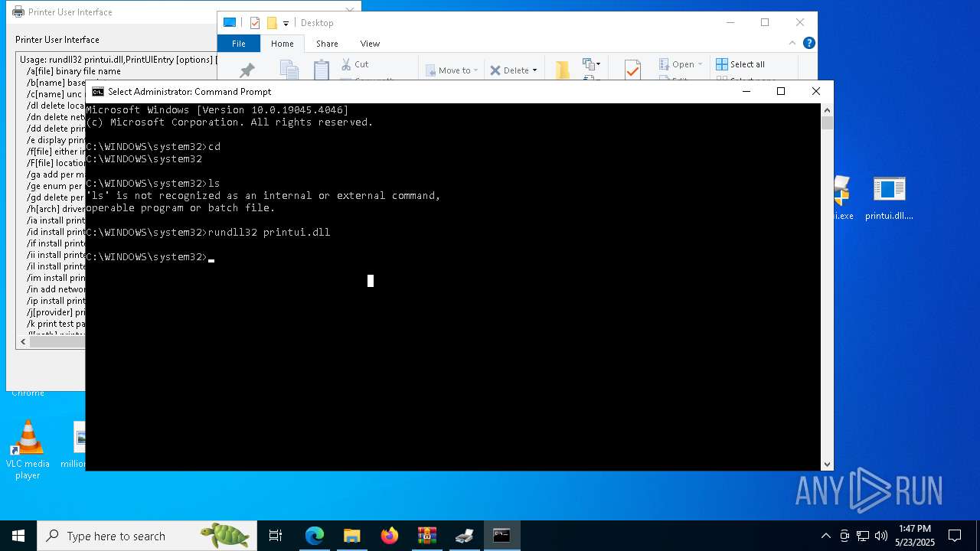Image resolution: width=980 pixels, height=551 pixels.
Task: Open the File menu in Explorer
Action: click(x=239, y=44)
